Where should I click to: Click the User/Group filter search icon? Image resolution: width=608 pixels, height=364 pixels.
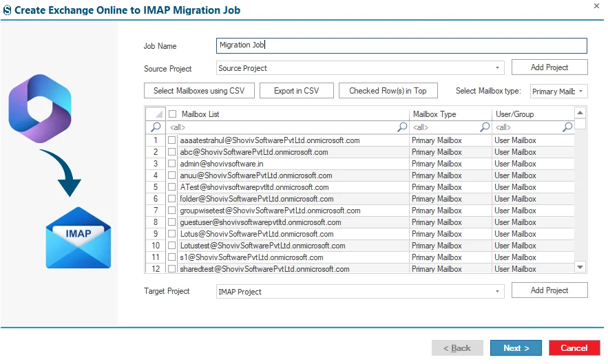[567, 127]
